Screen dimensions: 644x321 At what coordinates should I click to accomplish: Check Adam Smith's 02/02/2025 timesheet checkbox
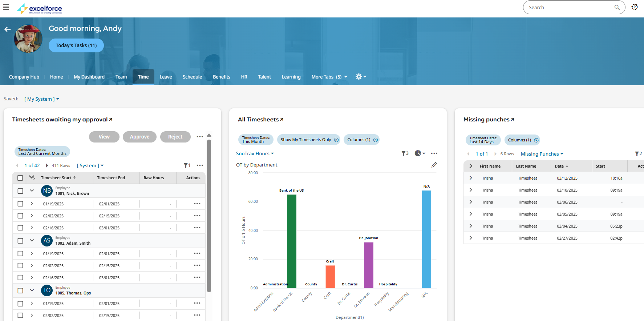coord(20,266)
